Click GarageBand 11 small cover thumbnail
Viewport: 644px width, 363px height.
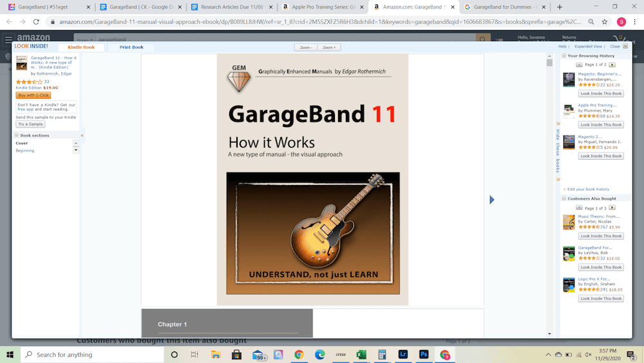[22, 63]
